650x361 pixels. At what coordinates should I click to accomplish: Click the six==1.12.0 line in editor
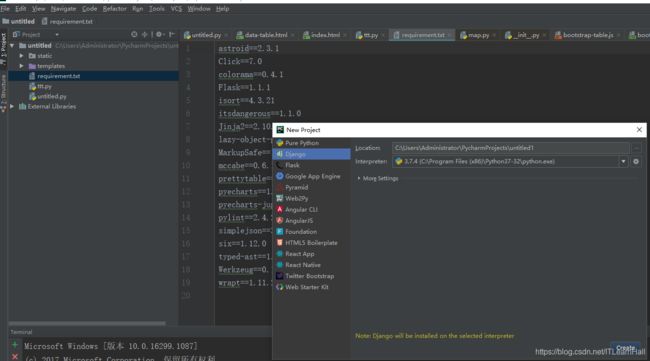tap(243, 244)
